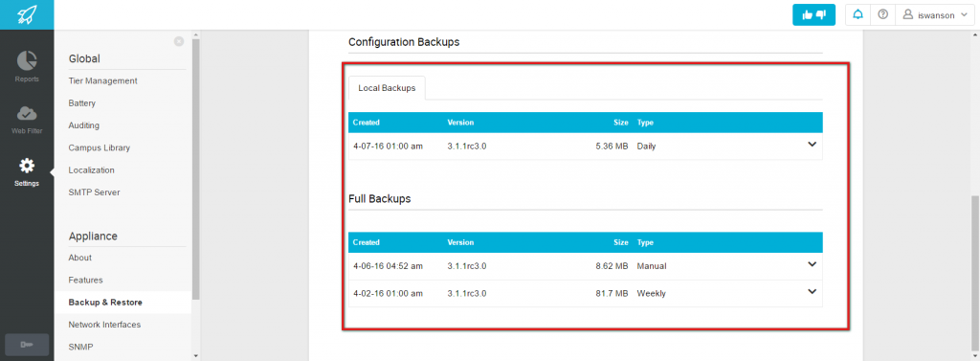The width and height of the screenshot is (980, 361).
Task: Expand the 4-07-16 Daily backup row
Action: [812, 145]
